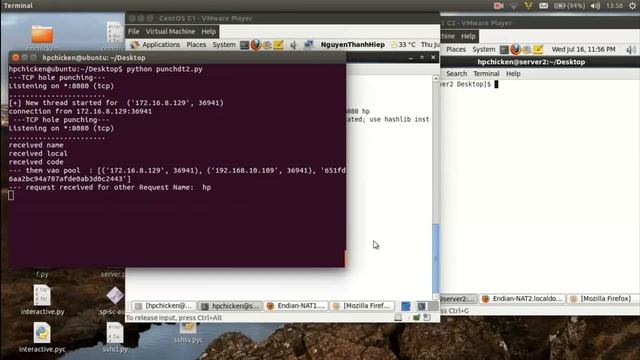Open the notes launcher icon in CentOS C1 panel
640x360 pixels.
point(278,45)
